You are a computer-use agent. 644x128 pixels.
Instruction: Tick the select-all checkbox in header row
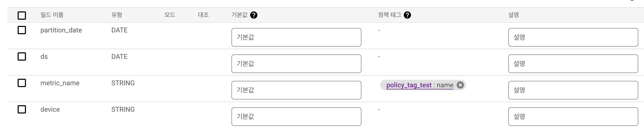click(x=22, y=15)
